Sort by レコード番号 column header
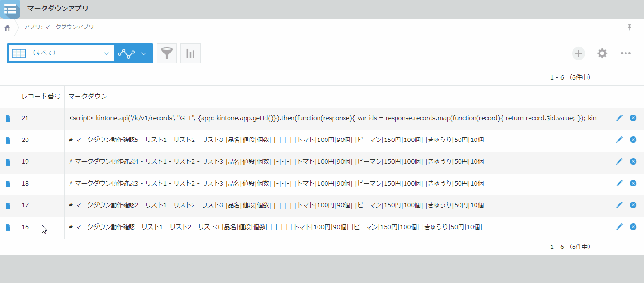This screenshot has height=283, width=644. 41,97
